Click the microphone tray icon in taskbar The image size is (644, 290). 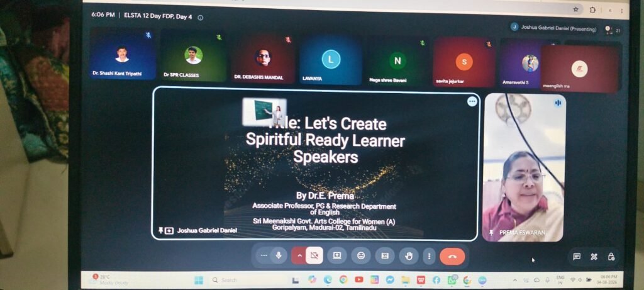pyautogui.click(x=548, y=280)
